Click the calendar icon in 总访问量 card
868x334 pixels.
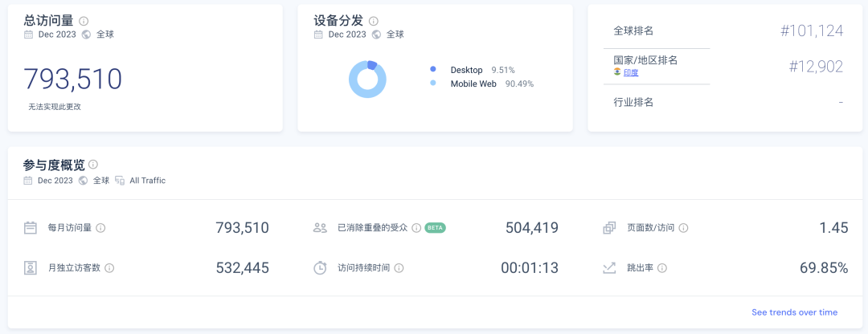tap(29, 35)
